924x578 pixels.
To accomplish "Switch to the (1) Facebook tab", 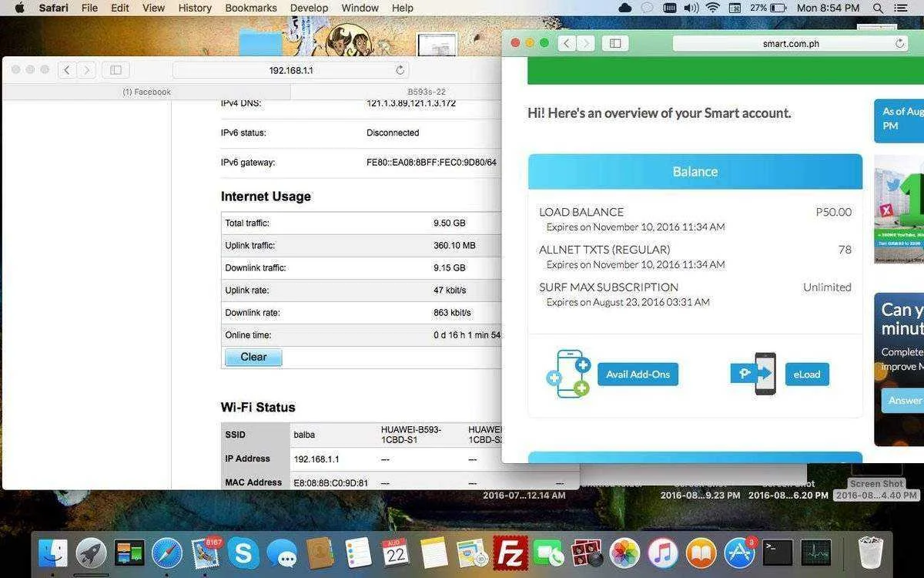I will click(146, 92).
